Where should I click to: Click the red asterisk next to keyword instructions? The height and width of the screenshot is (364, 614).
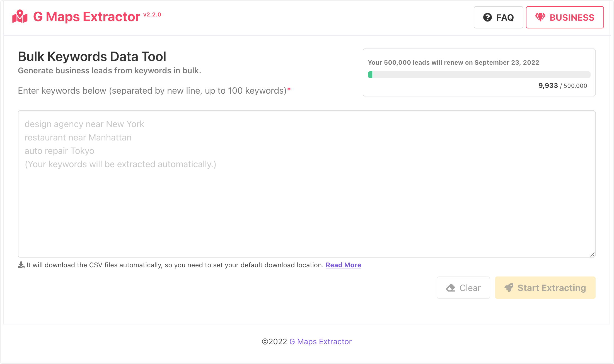point(289,89)
